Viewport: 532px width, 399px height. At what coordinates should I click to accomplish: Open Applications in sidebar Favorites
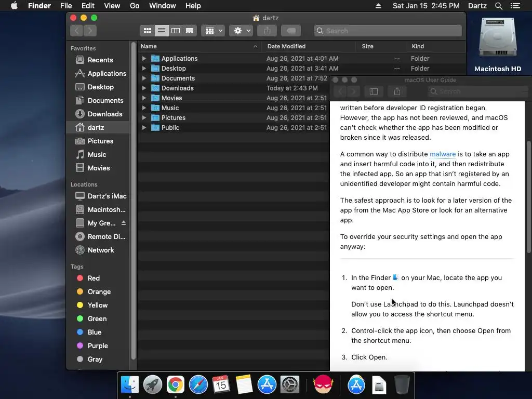pyautogui.click(x=98, y=74)
